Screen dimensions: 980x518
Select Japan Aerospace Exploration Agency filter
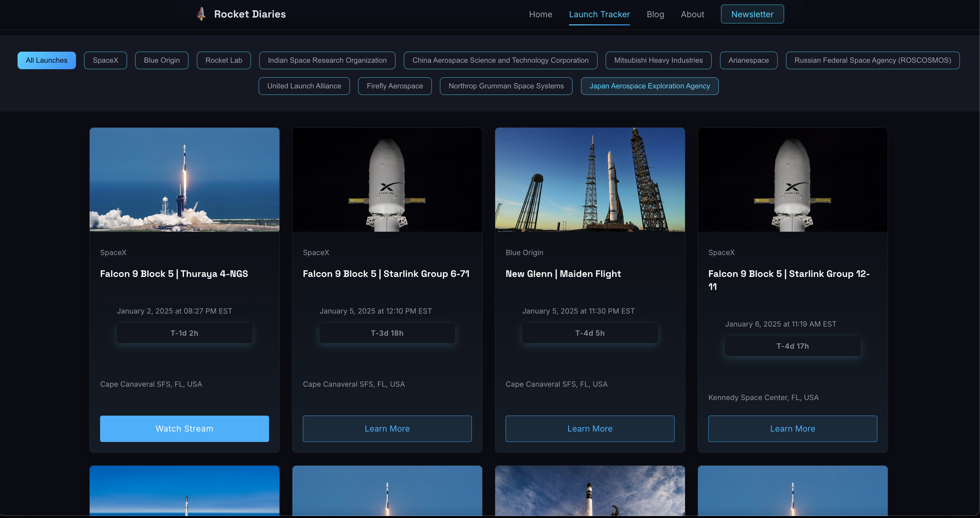(649, 86)
